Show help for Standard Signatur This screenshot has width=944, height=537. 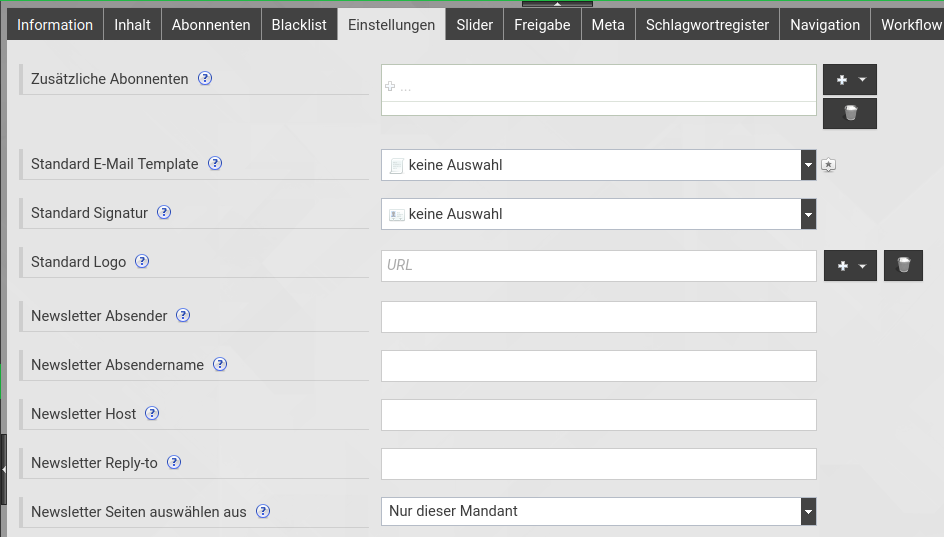[164, 213]
